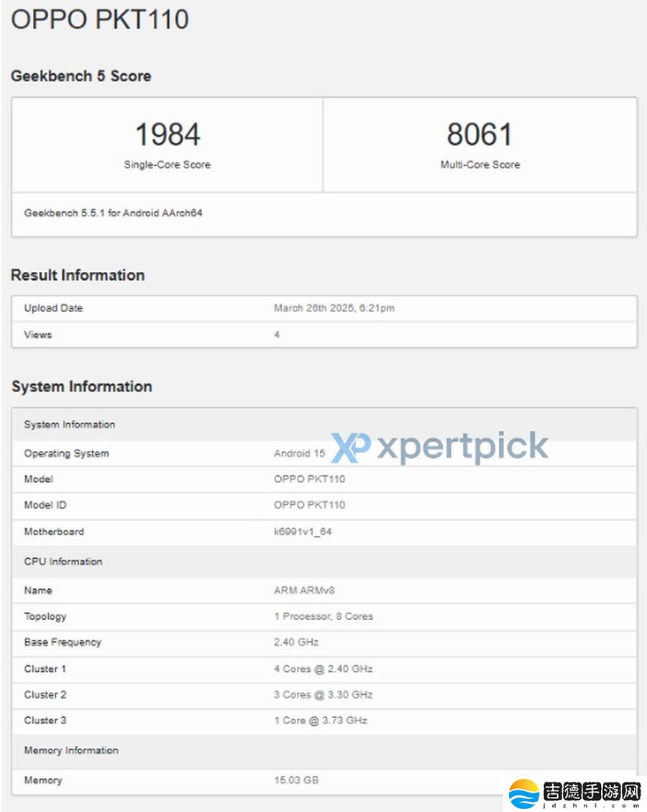Image resolution: width=647 pixels, height=812 pixels.
Task: Click the Views count value 4
Action: coord(277,334)
